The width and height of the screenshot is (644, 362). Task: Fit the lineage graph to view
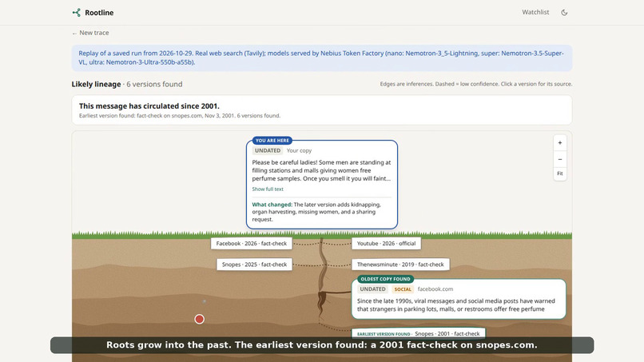coord(560,174)
